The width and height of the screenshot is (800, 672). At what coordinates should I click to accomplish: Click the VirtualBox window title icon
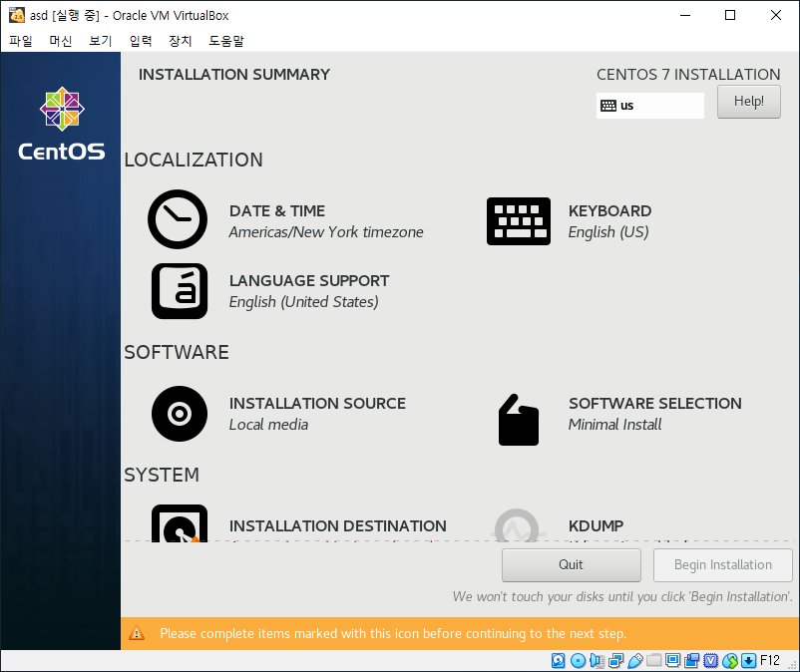(17, 15)
